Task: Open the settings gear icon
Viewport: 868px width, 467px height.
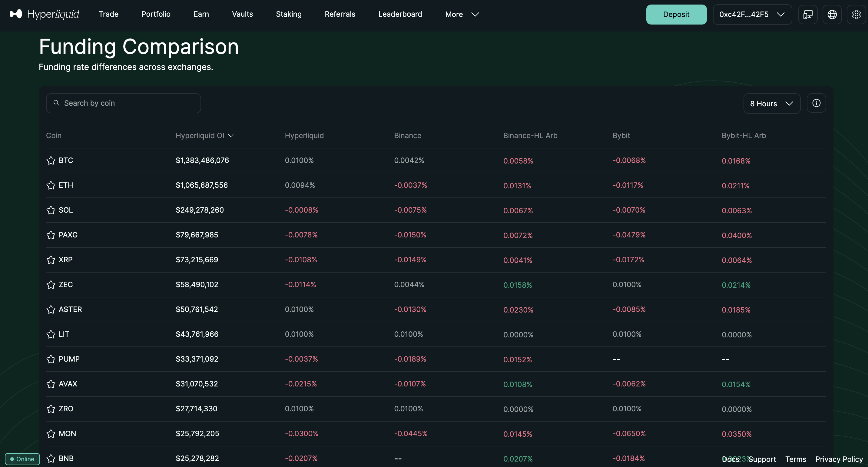Action: pos(856,15)
